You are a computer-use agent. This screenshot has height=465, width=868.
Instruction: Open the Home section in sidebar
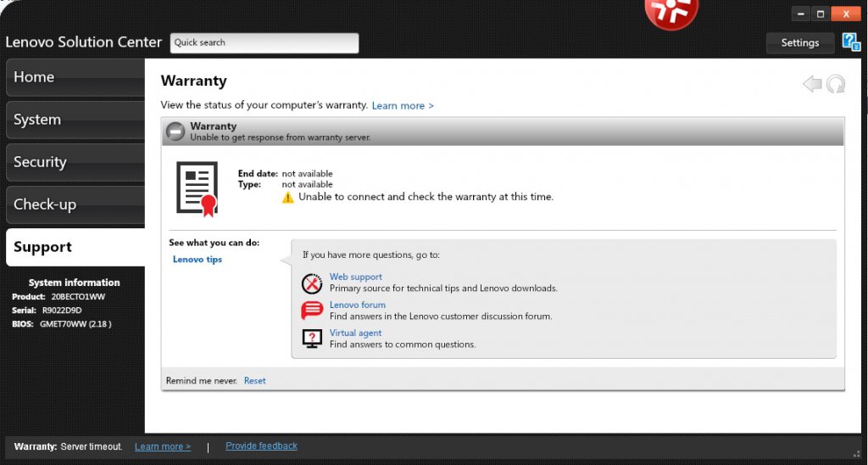[x=75, y=77]
